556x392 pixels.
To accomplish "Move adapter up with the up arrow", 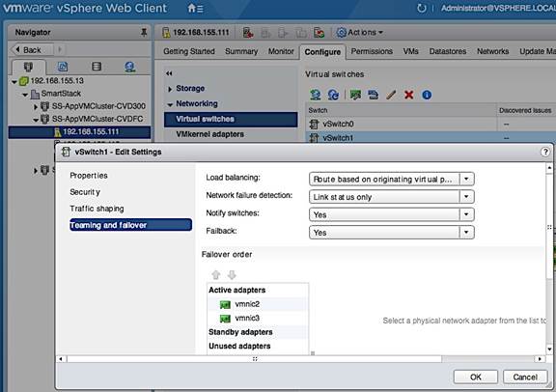I will click(216, 274).
